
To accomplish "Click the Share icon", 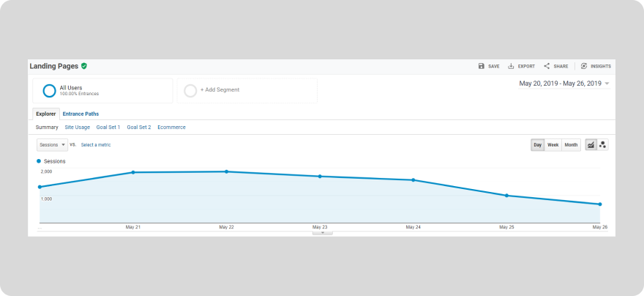I will 547,66.
